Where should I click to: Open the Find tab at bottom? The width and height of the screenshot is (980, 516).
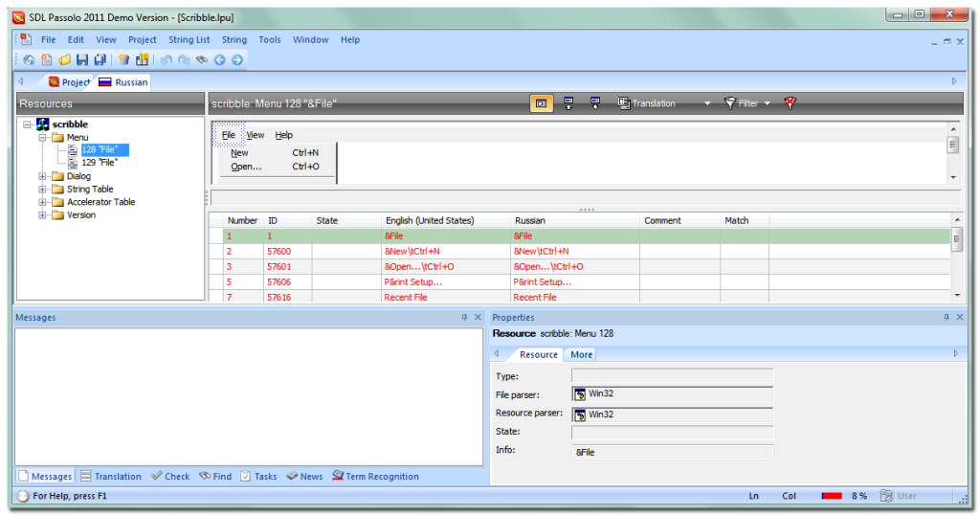pos(215,477)
